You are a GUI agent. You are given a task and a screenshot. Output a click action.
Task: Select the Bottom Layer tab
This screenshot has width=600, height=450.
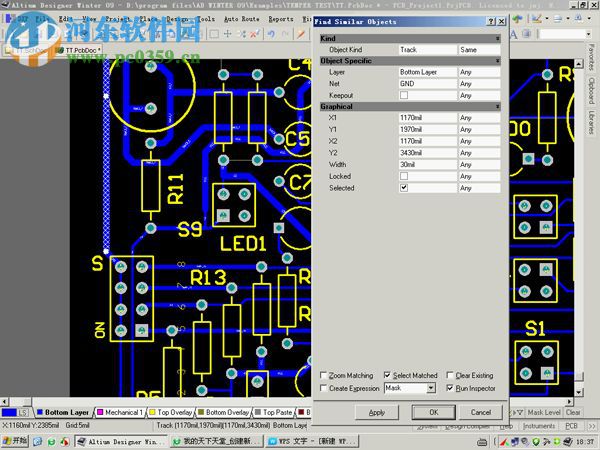[63, 412]
